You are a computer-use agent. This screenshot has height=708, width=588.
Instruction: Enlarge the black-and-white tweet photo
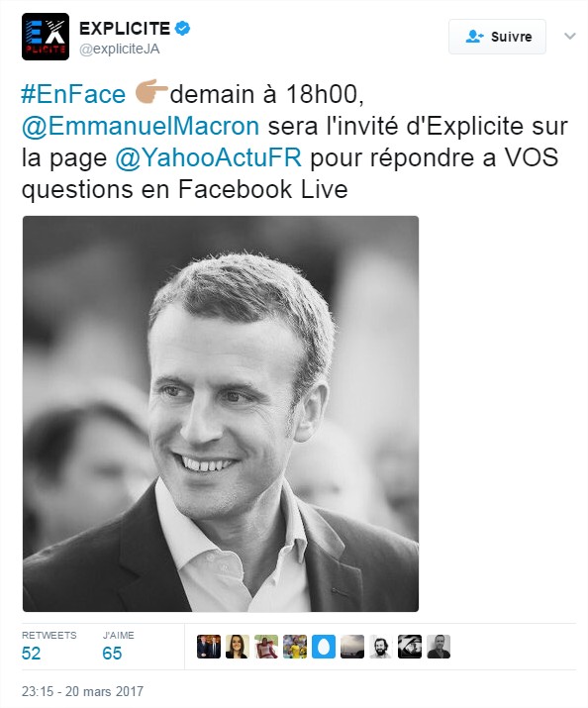tap(221, 414)
